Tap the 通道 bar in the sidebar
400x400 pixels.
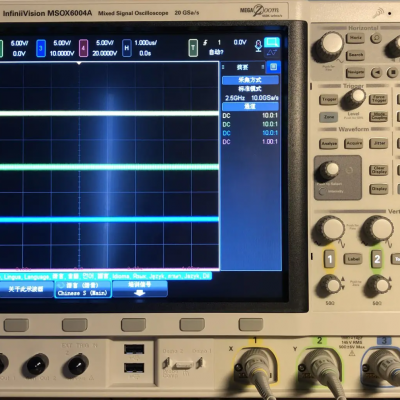[250, 106]
